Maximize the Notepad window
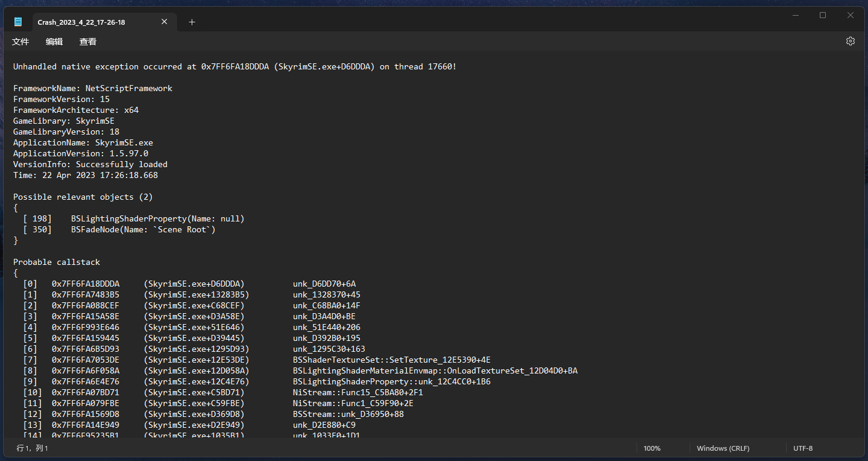Viewport: 868px width, 461px height. [823, 16]
